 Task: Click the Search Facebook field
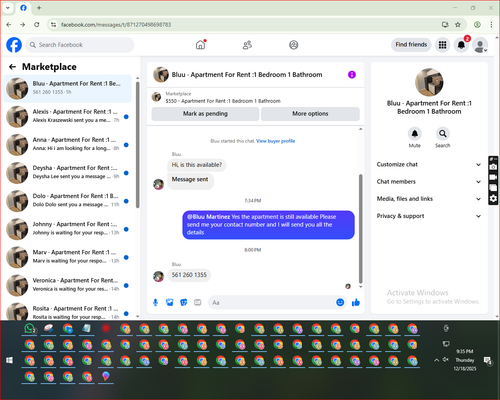(x=80, y=45)
